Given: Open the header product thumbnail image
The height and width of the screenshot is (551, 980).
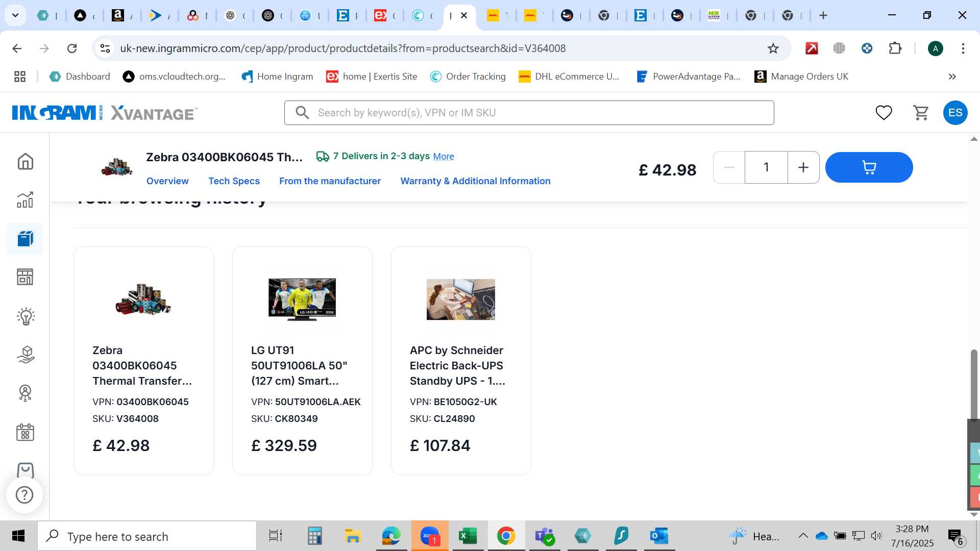Looking at the screenshot, I should tap(117, 167).
